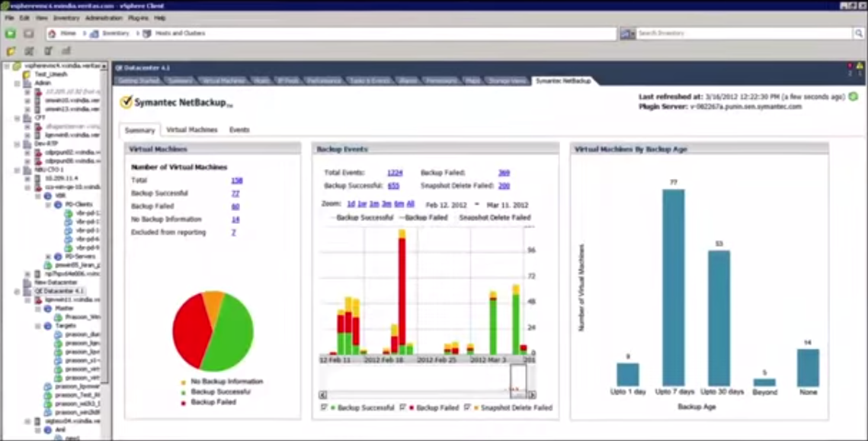Click the PD-Clients resource pool icon
This screenshot has height=441, width=868.
click(x=58, y=205)
